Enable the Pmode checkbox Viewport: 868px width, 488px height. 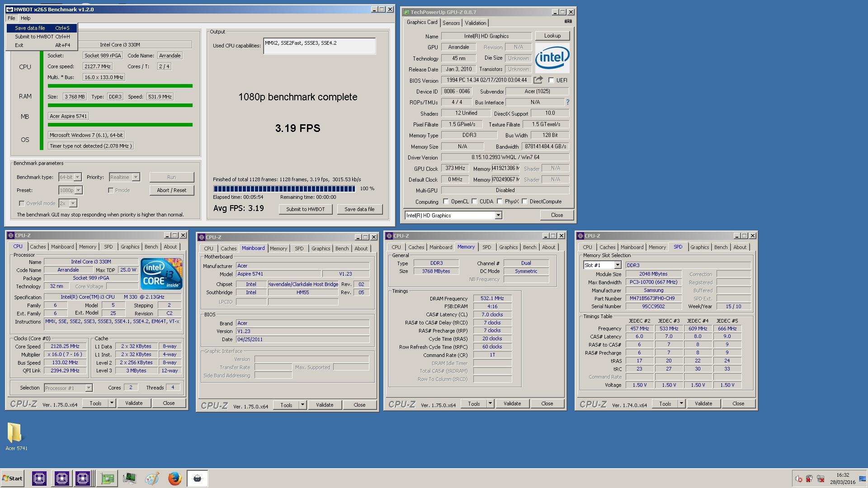(x=111, y=190)
